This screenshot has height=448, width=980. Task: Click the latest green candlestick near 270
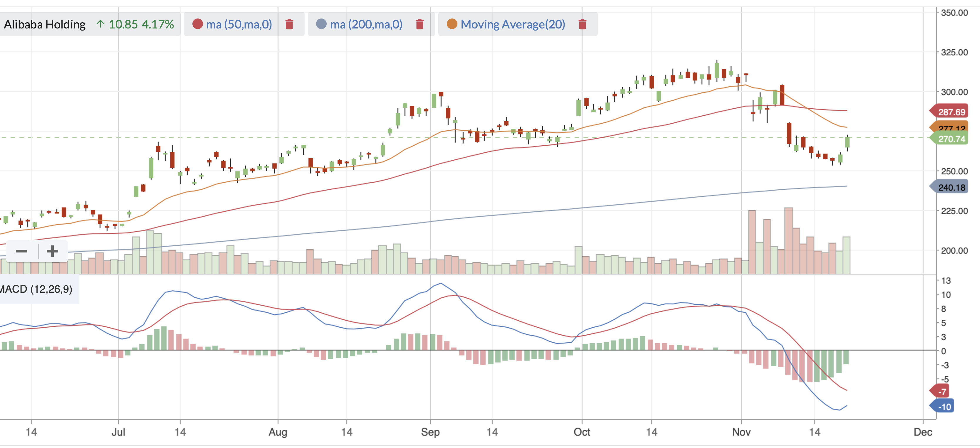(x=847, y=142)
